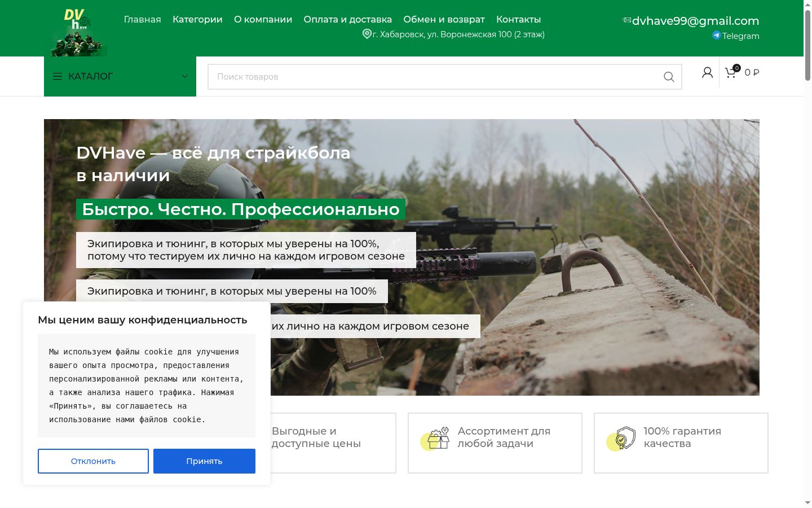Click the Мы ценим вашу конфиденциальность heading
The width and height of the screenshot is (812, 508).
tap(143, 320)
